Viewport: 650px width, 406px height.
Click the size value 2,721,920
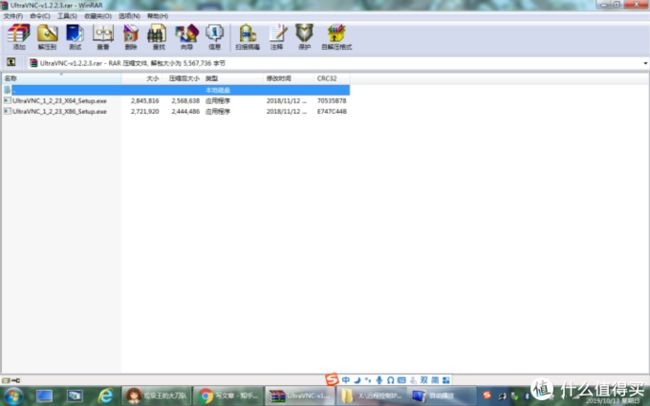(145, 112)
